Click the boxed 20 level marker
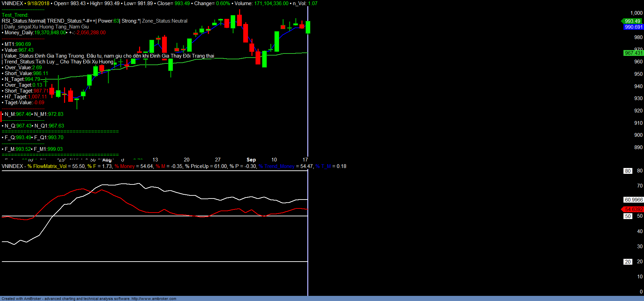Screen dimensions: 644x301 coord(628,262)
